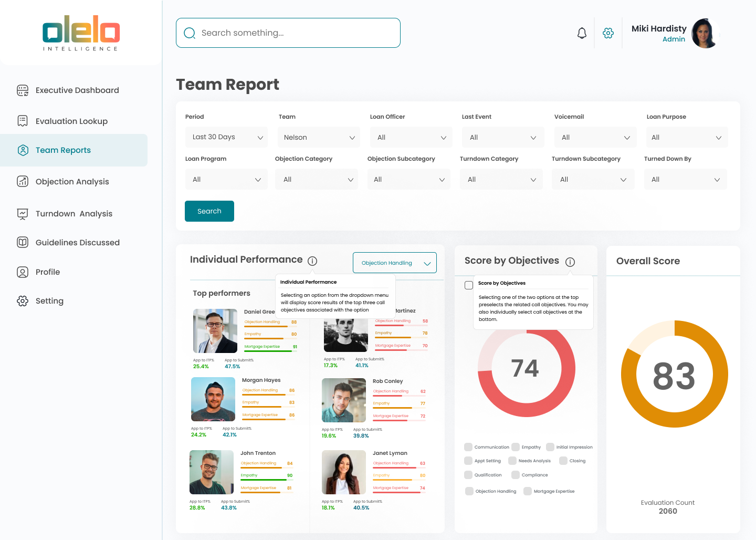Open notifications via the bell icon

[582, 33]
